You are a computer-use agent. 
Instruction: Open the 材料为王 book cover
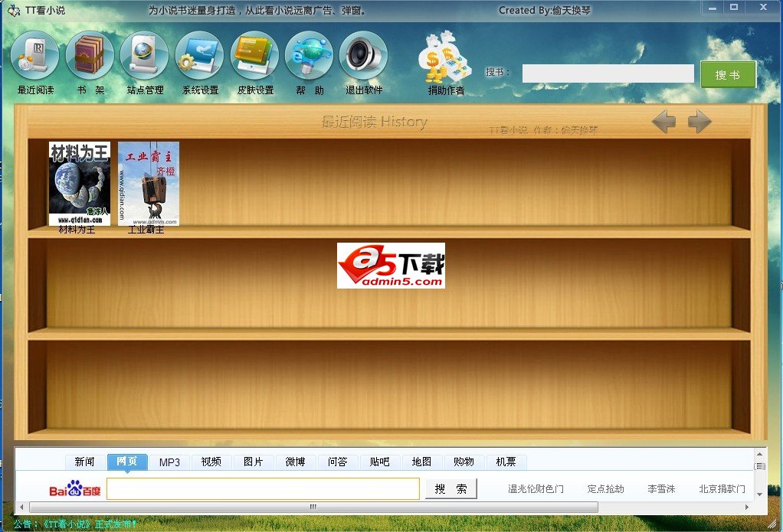click(x=80, y=183)
